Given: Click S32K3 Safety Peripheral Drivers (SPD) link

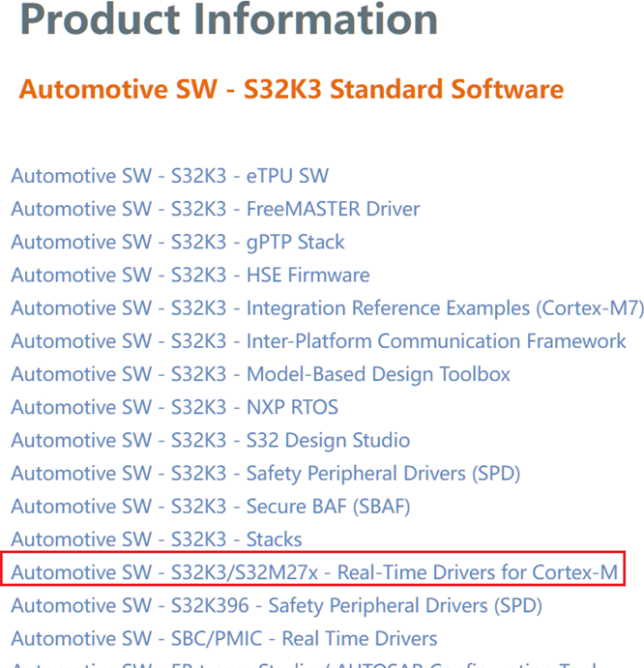Looking at the screenshot, I should pos(265,474).
